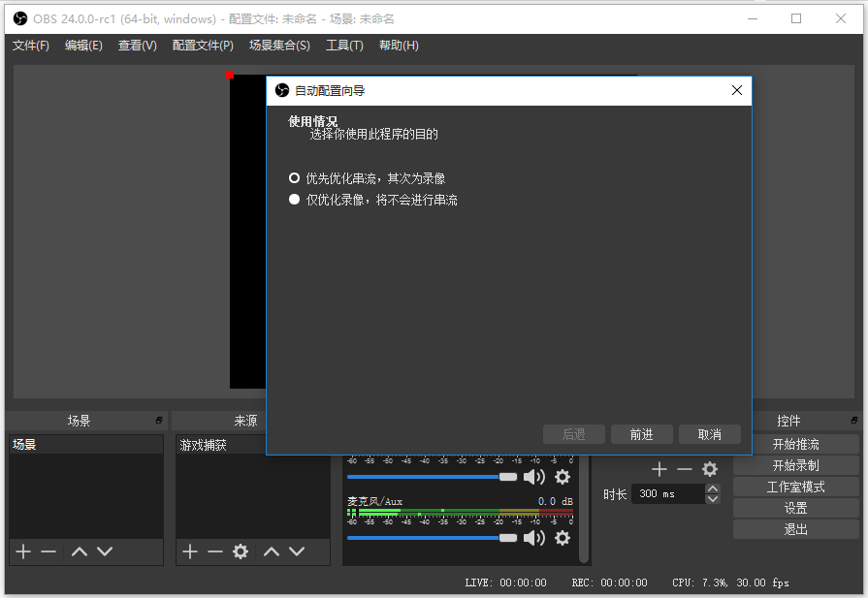Add a new source with plus icon
Image resolution: width=868 pixels, height=598 pixels.
pos(188,551)
